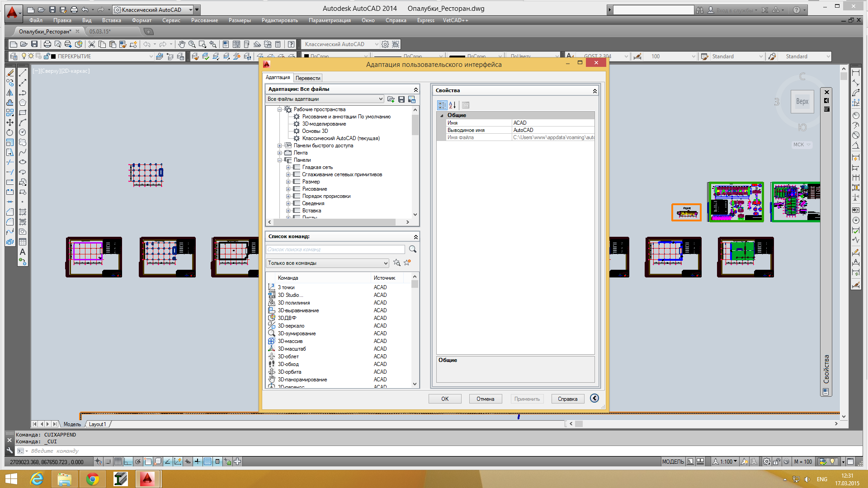Open the 'Только все команды' filter dropdown
This screenshot has width=868, height=488.
tap(328, 263)
